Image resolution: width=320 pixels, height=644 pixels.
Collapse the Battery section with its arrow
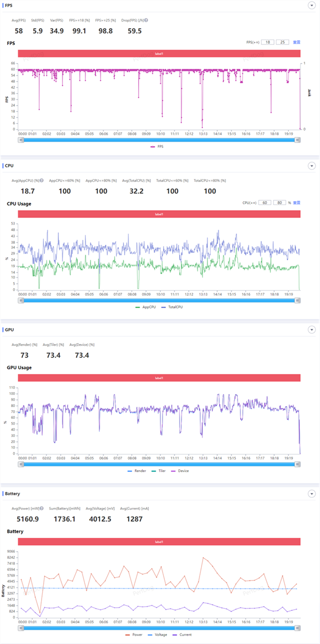coord(311,494)
